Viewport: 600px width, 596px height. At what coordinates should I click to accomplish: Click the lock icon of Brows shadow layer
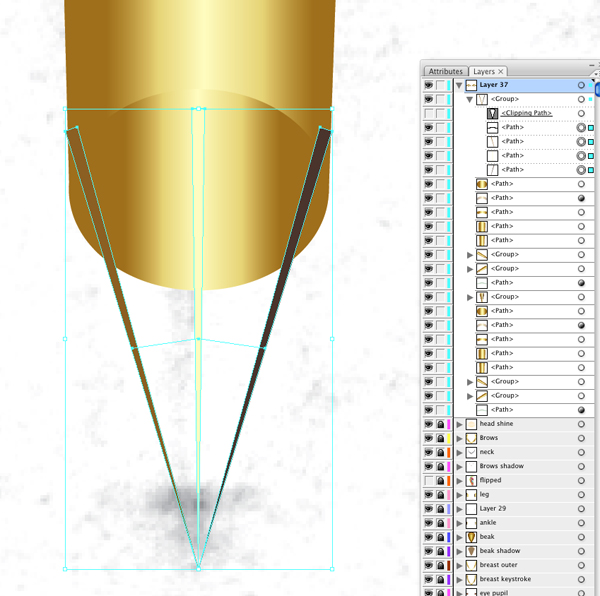(x=440, y=467)
